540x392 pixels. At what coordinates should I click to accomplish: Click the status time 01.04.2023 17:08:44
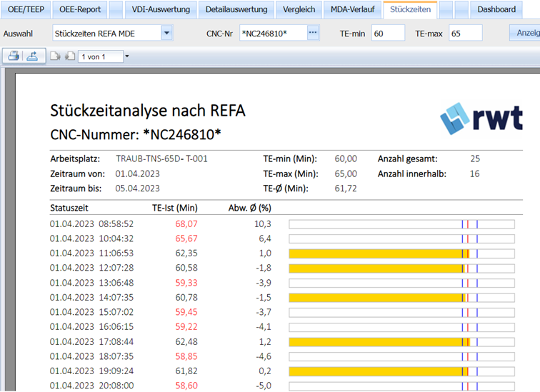(x=91, y=342)
